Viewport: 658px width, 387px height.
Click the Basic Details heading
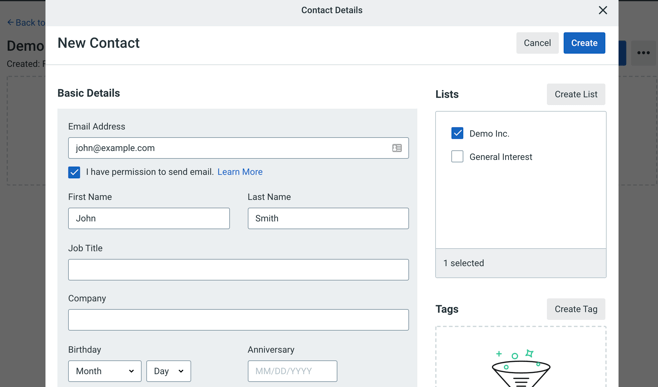(x=89, y=93)
